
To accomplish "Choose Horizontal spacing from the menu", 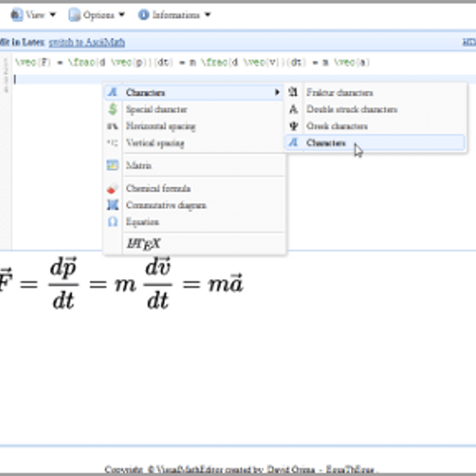I will click(160, 126).
